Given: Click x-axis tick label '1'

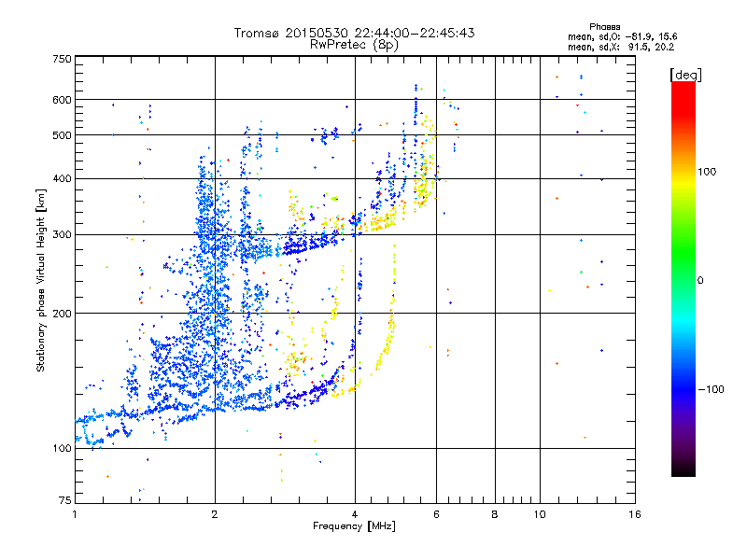Looking at the screenshot, I should 75,514.
